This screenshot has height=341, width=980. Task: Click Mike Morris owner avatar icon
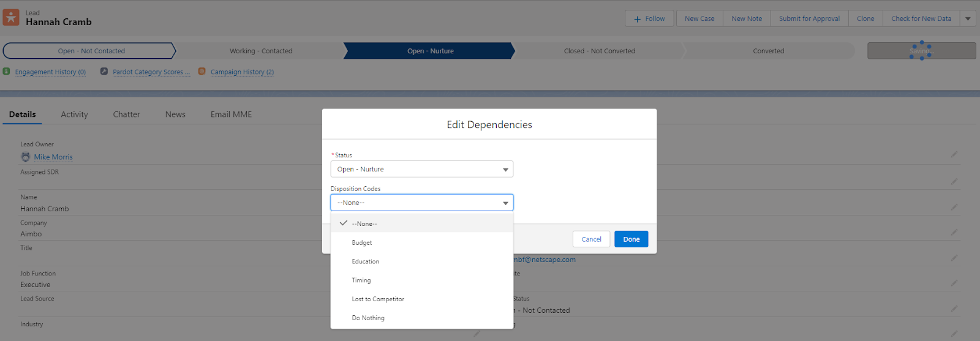26,157
